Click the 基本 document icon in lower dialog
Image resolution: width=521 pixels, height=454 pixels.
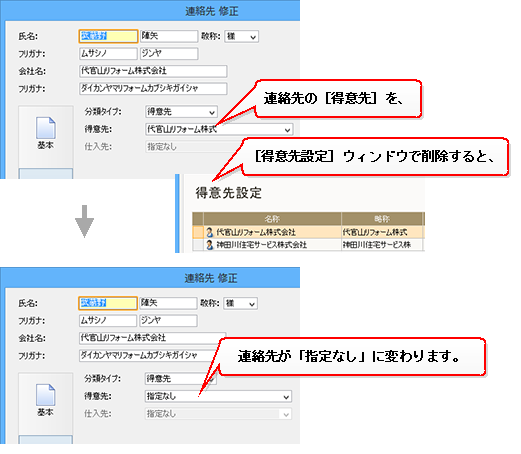[46, 395]
